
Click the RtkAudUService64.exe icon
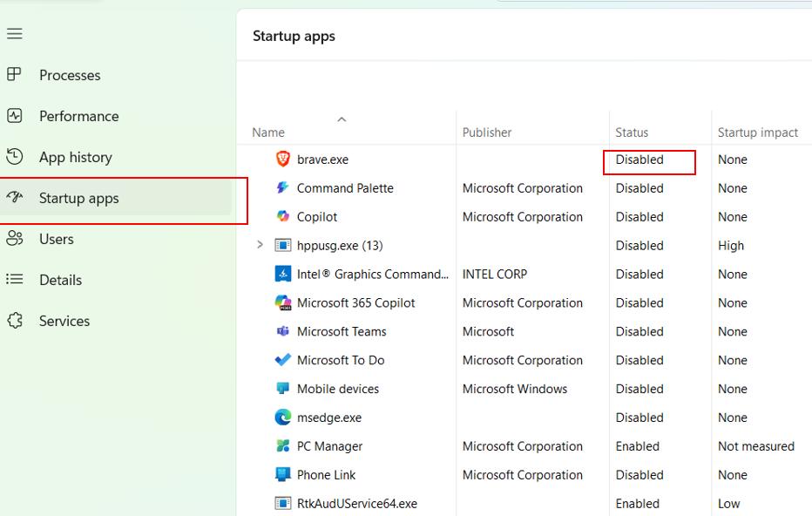pos(283,503)
